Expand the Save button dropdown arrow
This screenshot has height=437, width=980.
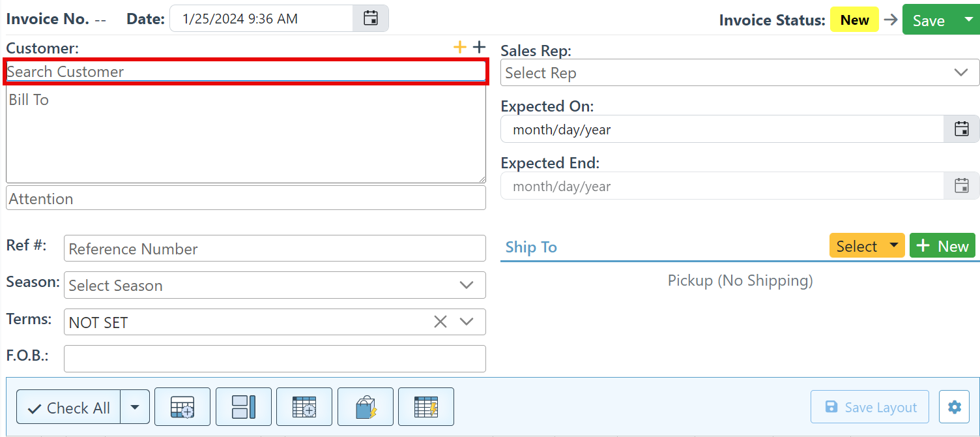[968, 20]
